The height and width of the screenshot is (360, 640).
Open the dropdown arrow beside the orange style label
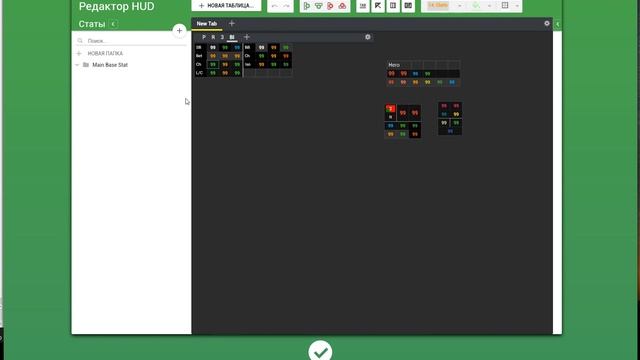pos(460,6)
